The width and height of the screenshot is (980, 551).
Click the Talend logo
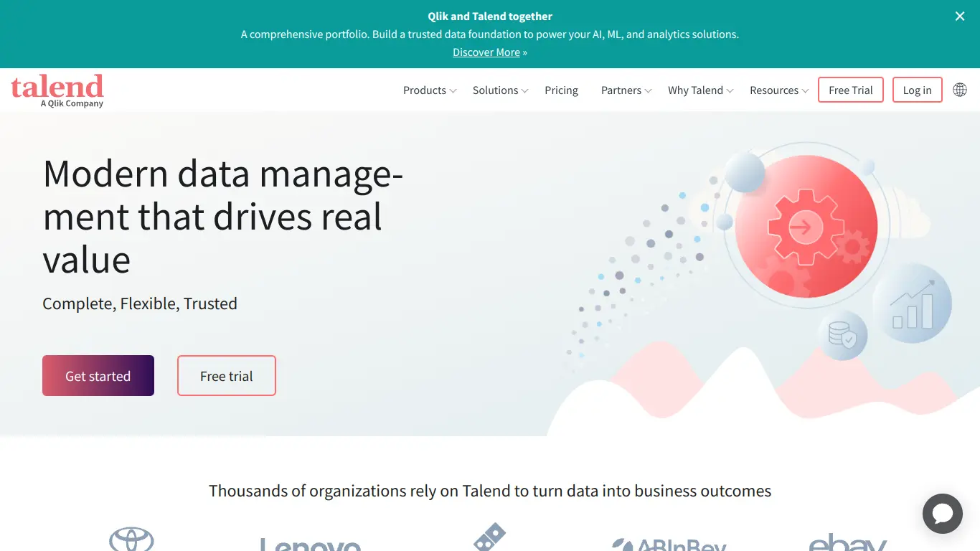(x=57, y=90)
